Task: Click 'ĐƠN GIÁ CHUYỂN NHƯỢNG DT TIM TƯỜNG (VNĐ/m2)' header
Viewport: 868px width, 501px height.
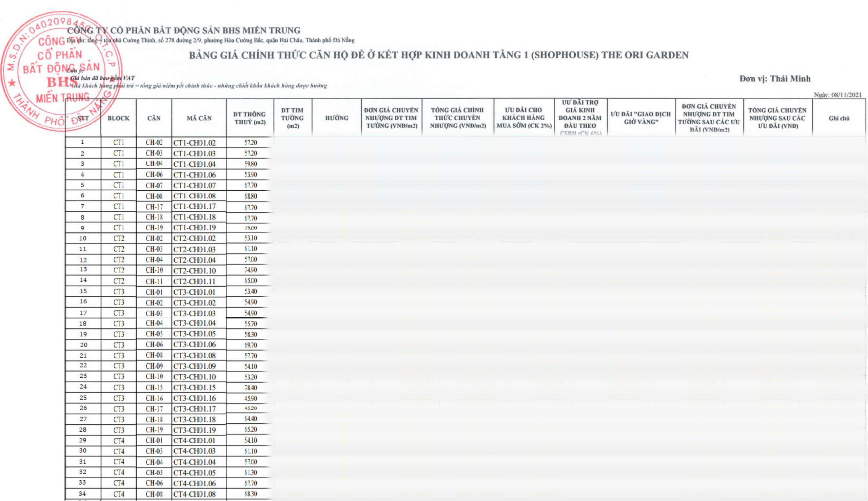Action: (x=392, y=118)
